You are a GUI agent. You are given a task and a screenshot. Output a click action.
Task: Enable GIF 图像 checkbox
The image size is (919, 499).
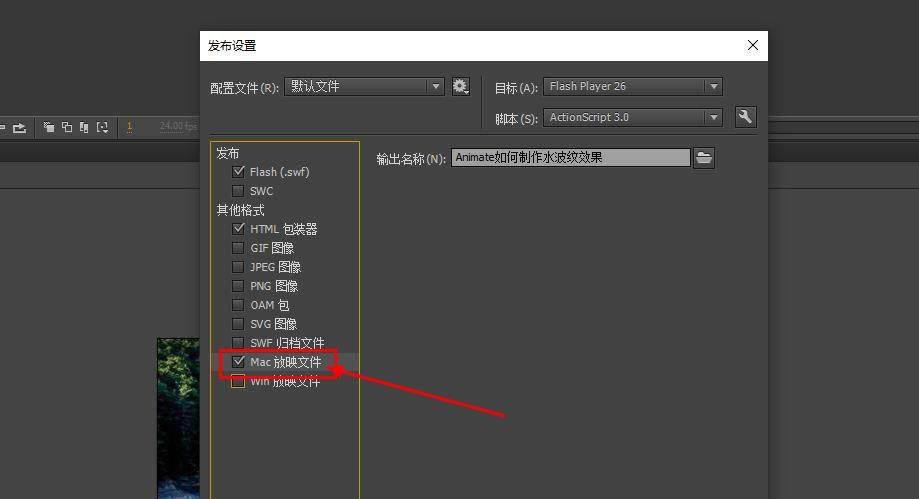tap(238, 248)
